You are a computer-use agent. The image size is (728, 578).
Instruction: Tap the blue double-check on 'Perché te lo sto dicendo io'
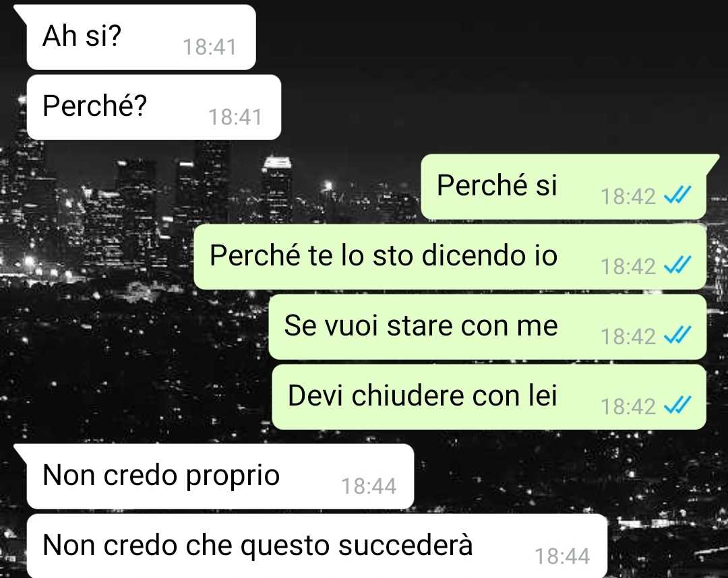click(677, 265)
